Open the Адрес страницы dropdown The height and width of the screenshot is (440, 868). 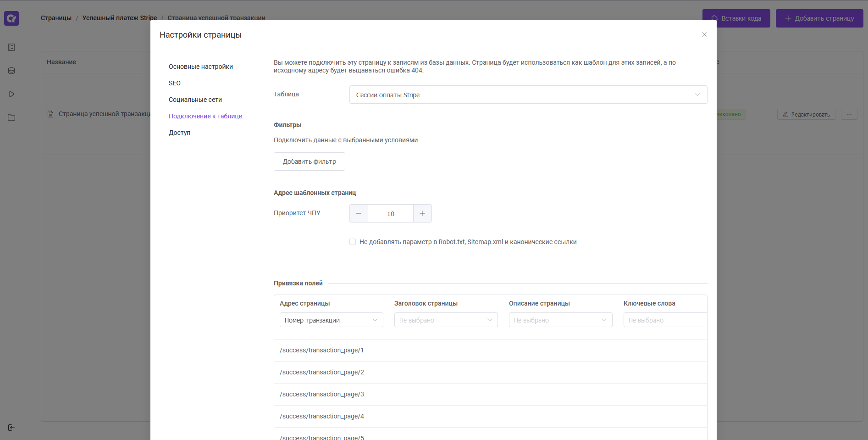[332, 320]
